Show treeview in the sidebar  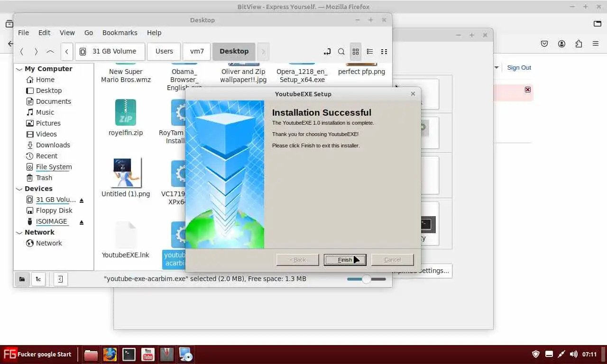(x=38, y=279)
